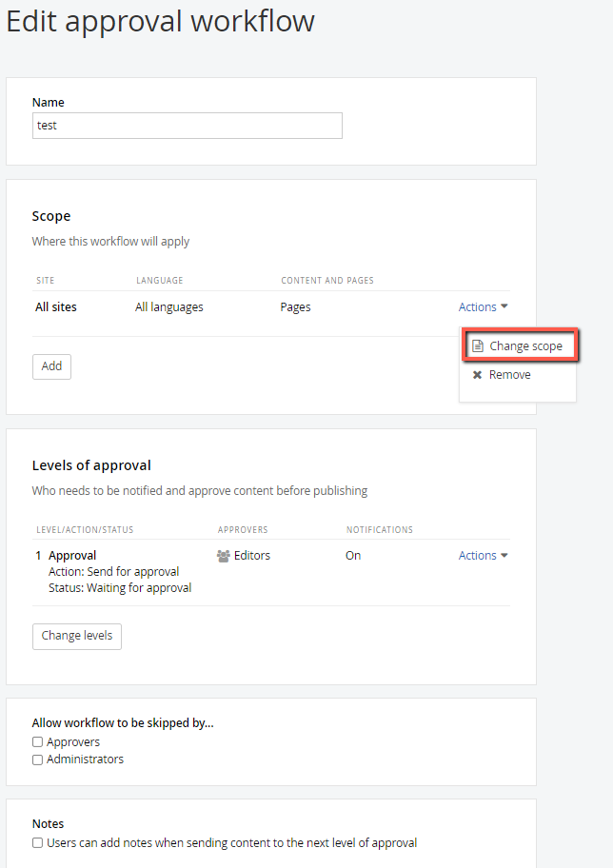Click the LEVEL/ACTION/STATUS column header
The width and height of the screenshot is (613, 868).
coord(85,530)
